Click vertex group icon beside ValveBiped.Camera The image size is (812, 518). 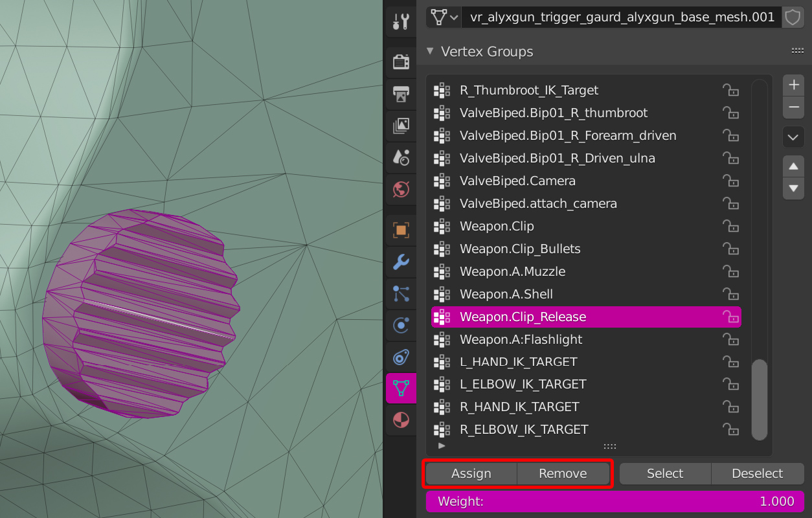pyautogui.click(x=442, y=181)
